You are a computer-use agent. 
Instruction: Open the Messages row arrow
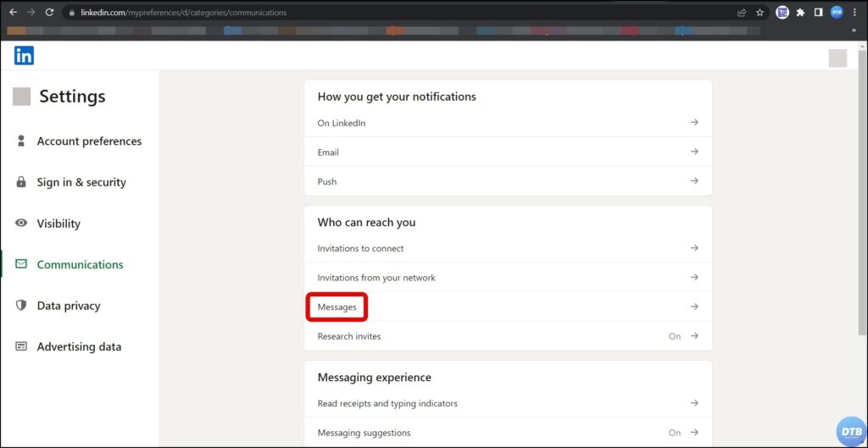(694, 307)
